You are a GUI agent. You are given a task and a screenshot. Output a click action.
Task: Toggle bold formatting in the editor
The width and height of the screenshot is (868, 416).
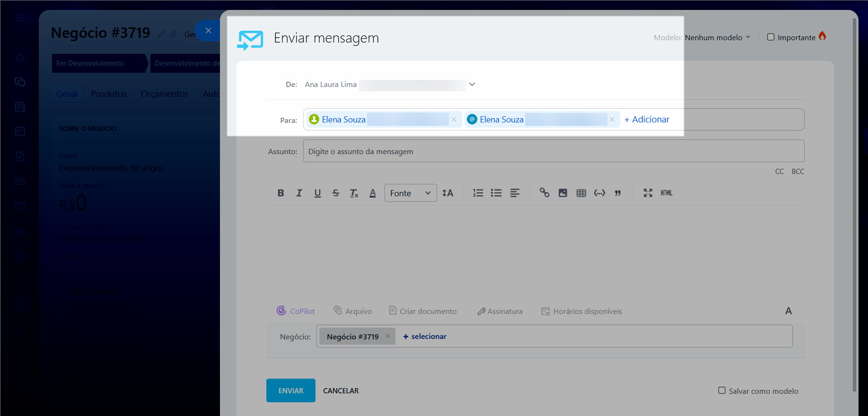[281, 193]
